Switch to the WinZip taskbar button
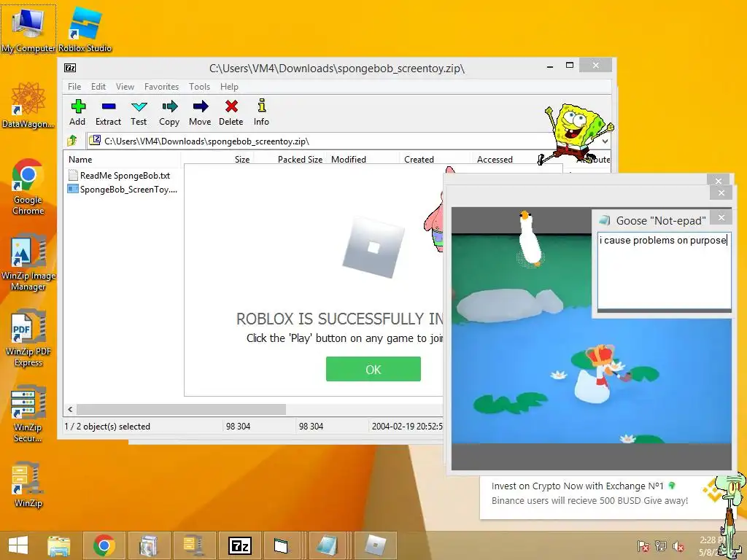 194,545
